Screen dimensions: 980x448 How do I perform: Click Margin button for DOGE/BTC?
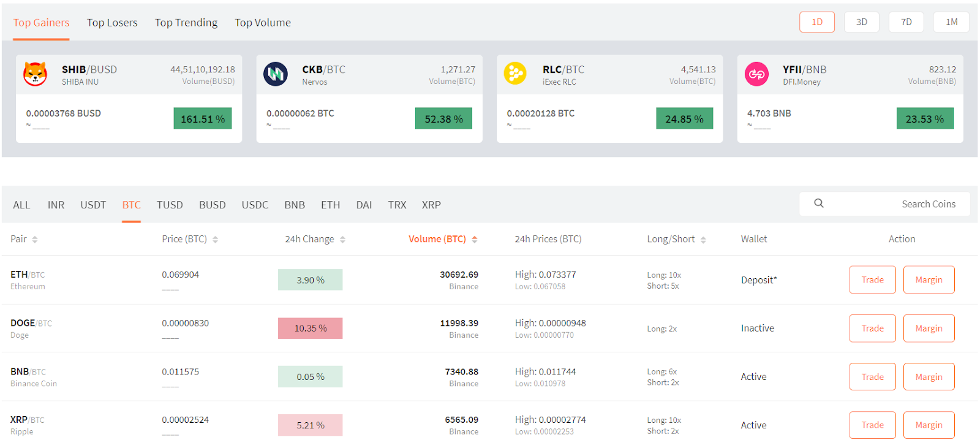pos(929,328)
